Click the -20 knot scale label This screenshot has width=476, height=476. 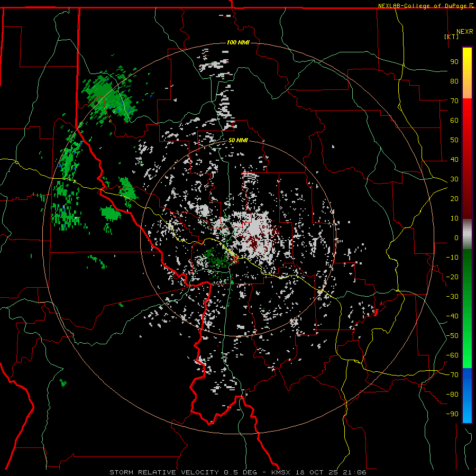[452, 277]
